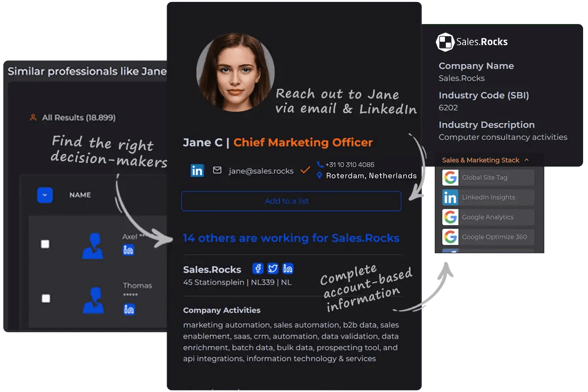Click the name Jane C in the profile
588x392 pixels.
tap(203, 143)
